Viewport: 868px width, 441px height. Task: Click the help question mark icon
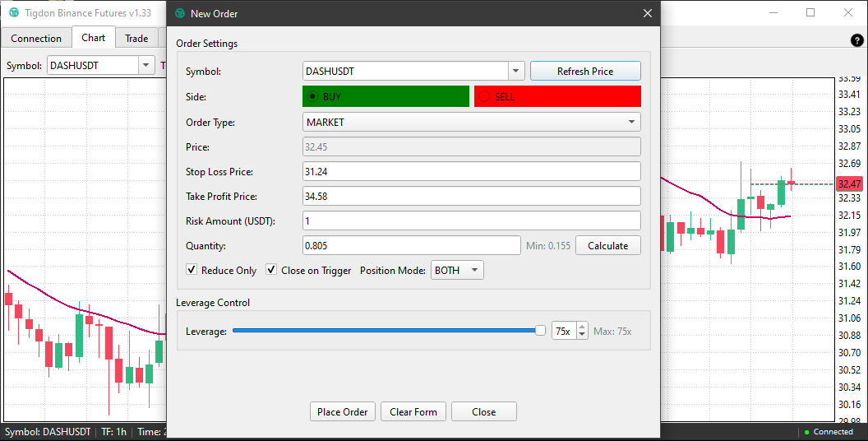coord(856,40)
